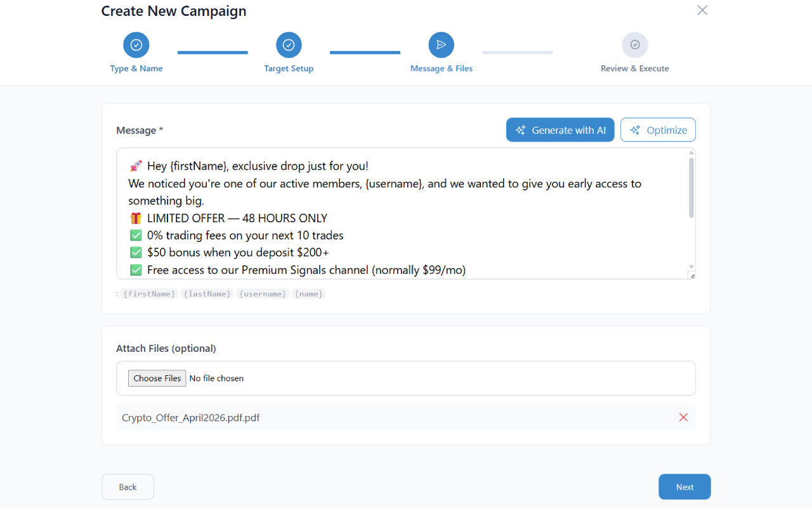Remove attached Crypto_Offer_April2026.pdf.pdf file
This screenshot has height=508, width=812.
tap(683, 417)
